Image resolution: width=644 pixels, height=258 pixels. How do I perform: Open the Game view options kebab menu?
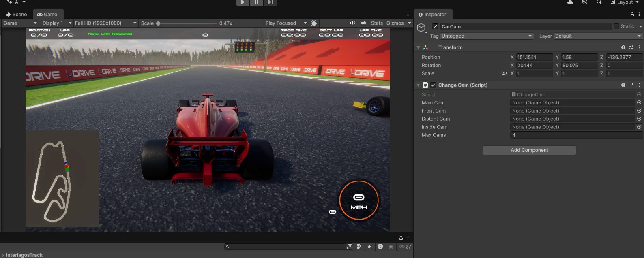tap(408, 15)
